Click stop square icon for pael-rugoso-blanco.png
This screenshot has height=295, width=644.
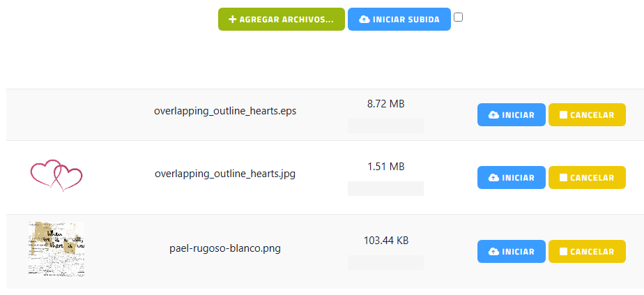[x=563, y=252]
